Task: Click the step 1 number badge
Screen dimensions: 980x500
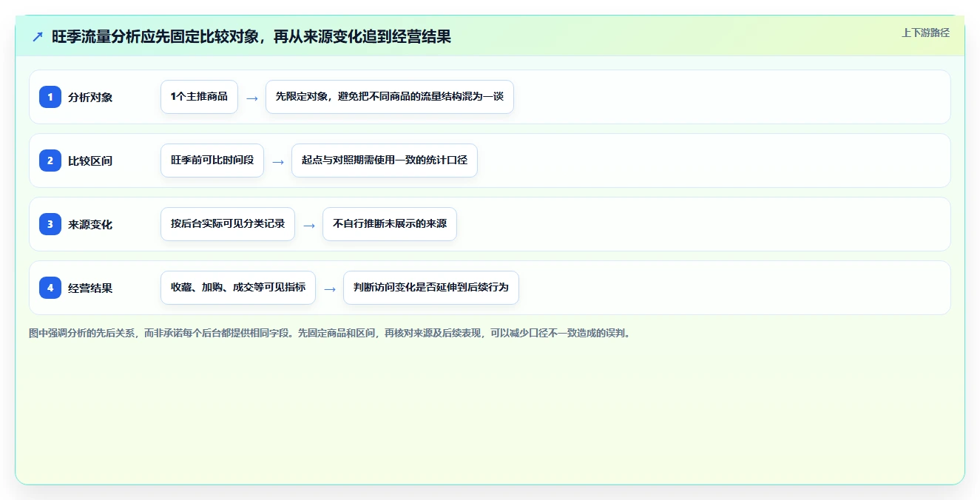Action: click(x=50, y=97)
